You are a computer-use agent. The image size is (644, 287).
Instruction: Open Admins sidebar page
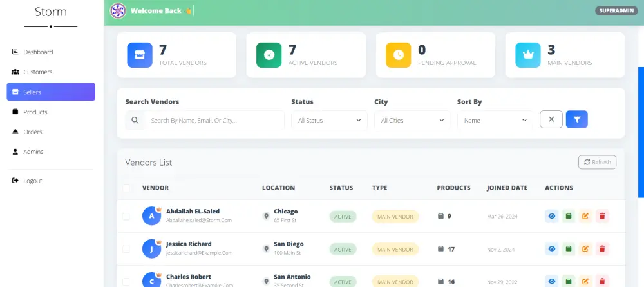(51, 152)
